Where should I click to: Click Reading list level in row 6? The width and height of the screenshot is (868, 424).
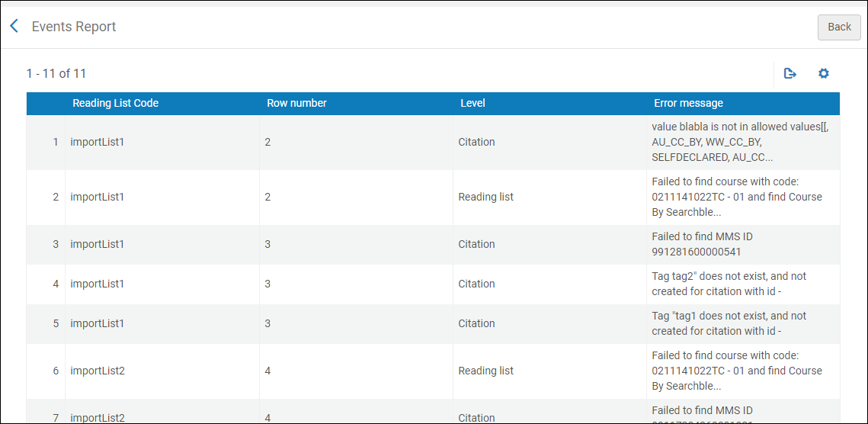pos(485,371)
